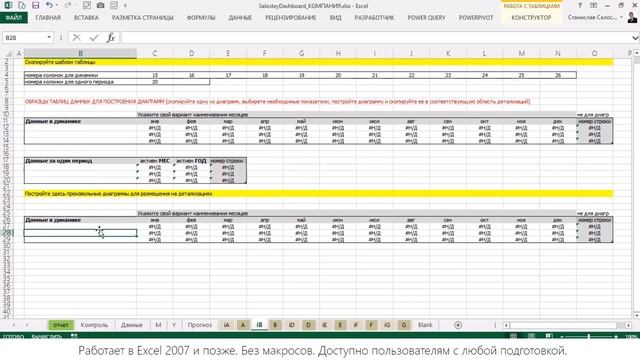Select row 28 header
Image resolution: width=640 pixels, height=360 pixels.
coord(7,233)
